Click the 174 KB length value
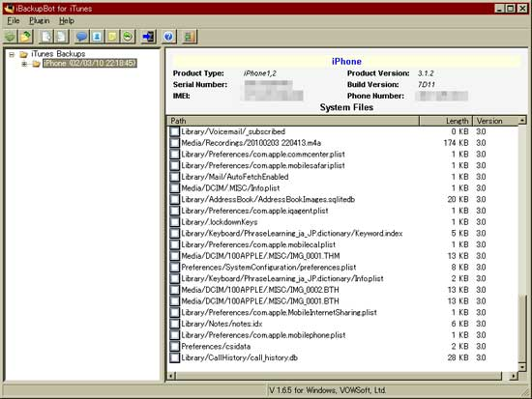Viewport: 532px width, 399px height. coord(456,143)
